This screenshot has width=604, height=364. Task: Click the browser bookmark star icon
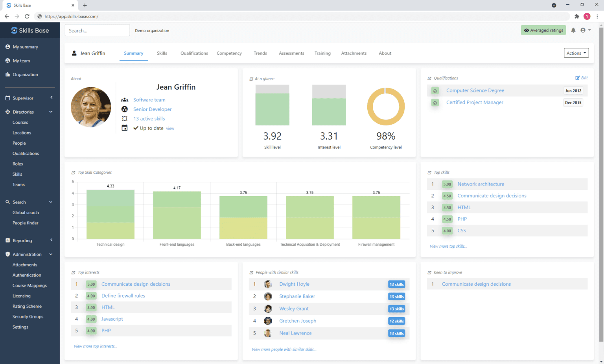(x=576, y=17)
